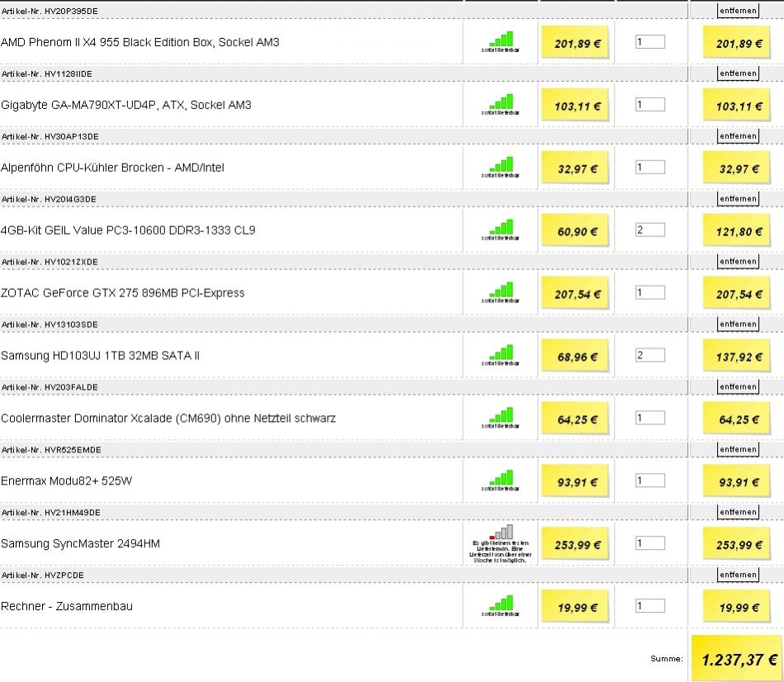Click Artikel-Nr. HVZPCDE text
Viewport: 784px width, 682px height.
[42, 575]
